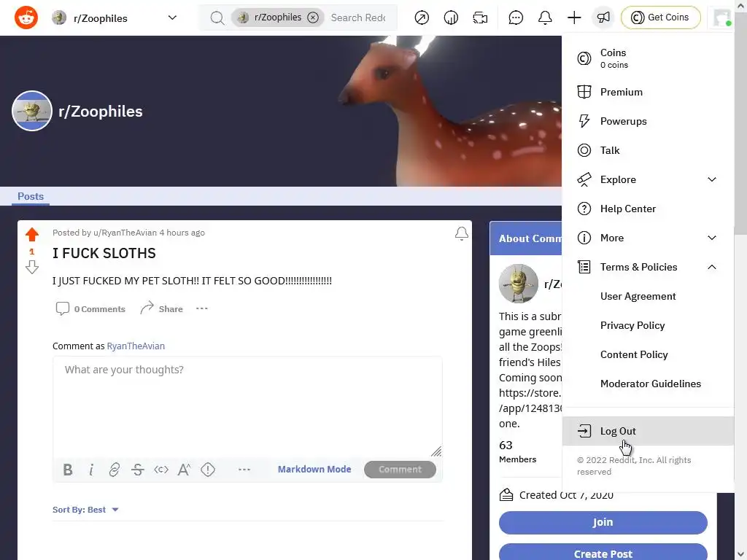
Task: Click the advertise megaphone icon
Action: point(603,17)
